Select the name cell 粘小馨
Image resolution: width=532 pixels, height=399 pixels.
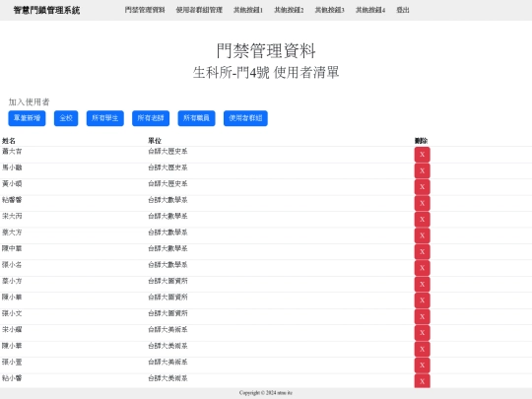click(12, 378)
